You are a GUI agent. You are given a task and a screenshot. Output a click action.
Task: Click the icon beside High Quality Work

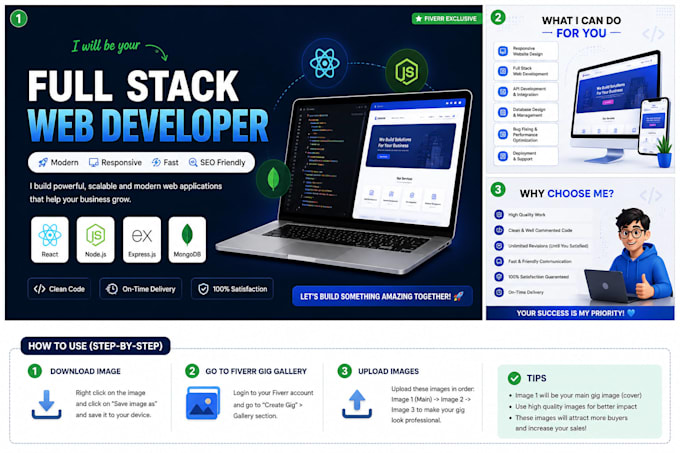[x=499, y=214]
